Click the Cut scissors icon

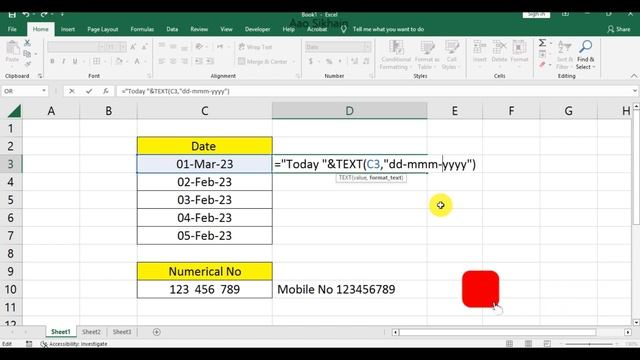click(x=27, y=43)
